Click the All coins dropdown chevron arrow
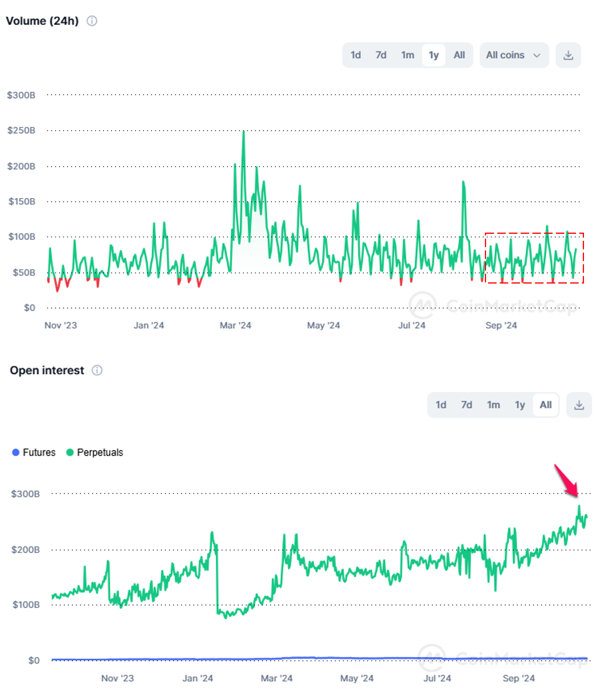The image size is (597, 700). [x=537, y=55]
